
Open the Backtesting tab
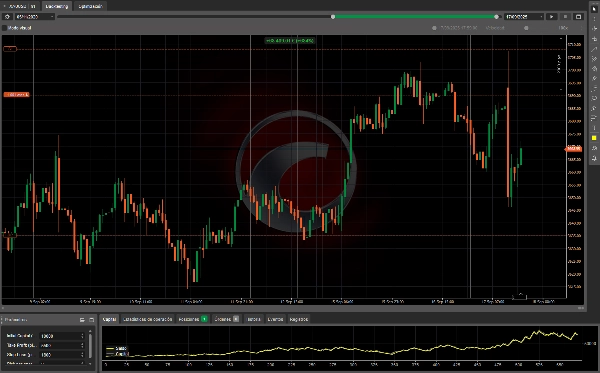pos(57,6)
